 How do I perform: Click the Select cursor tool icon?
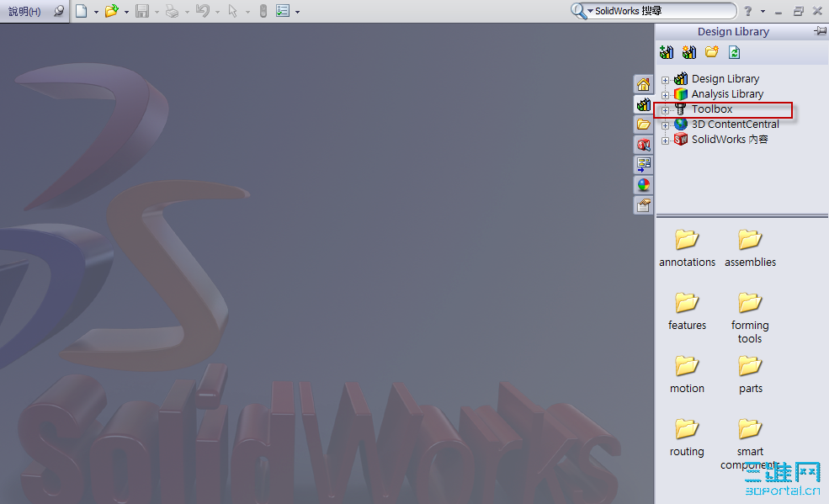[232, 11]
